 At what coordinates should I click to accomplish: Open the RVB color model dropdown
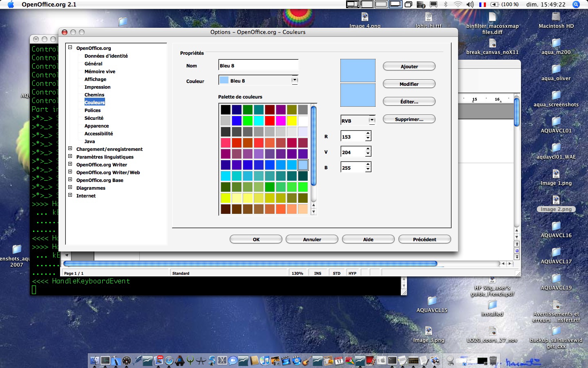coord(372,120)
